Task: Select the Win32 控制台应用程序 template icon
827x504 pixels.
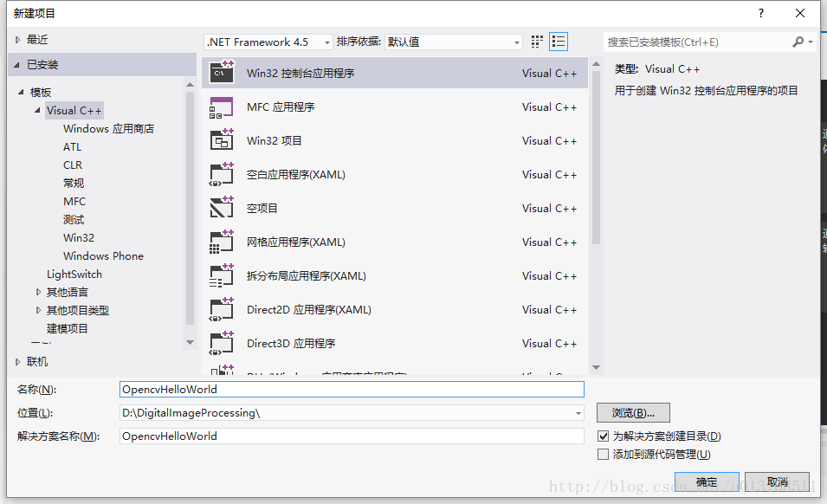Action: click(x=222, y=72)
